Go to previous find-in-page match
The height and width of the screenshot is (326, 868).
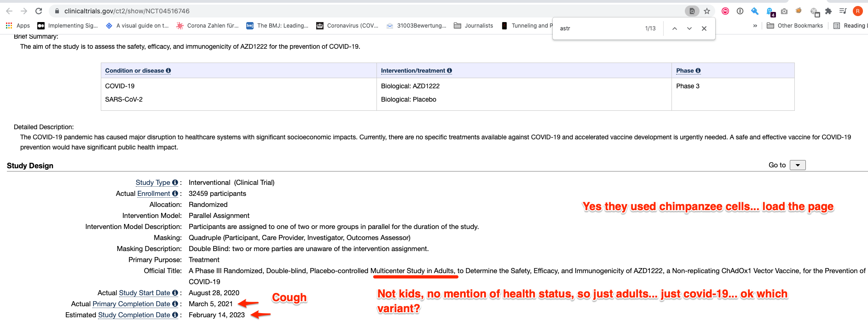[x=674, y=29]
